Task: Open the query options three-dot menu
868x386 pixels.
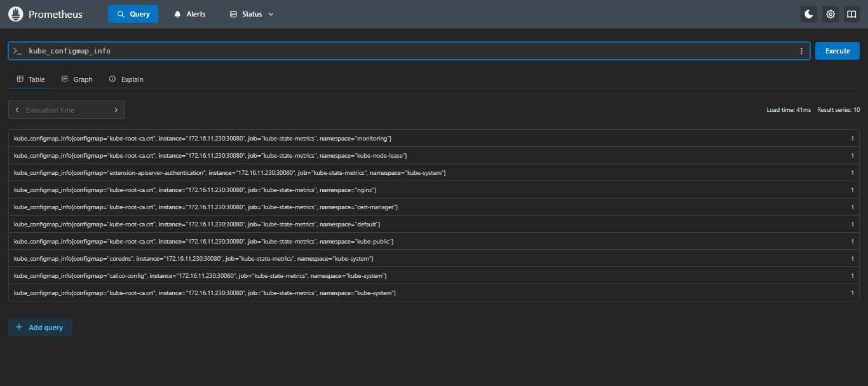Action: tap(801, 51)
